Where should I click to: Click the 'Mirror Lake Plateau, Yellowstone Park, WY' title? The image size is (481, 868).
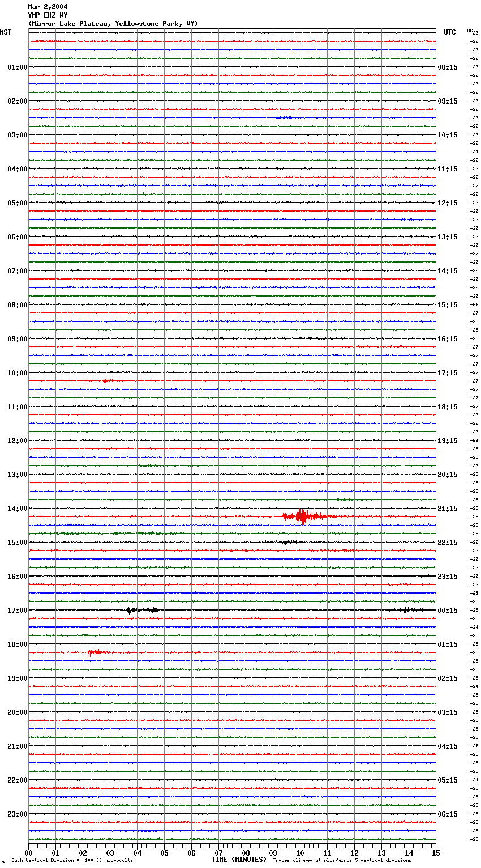113,24
